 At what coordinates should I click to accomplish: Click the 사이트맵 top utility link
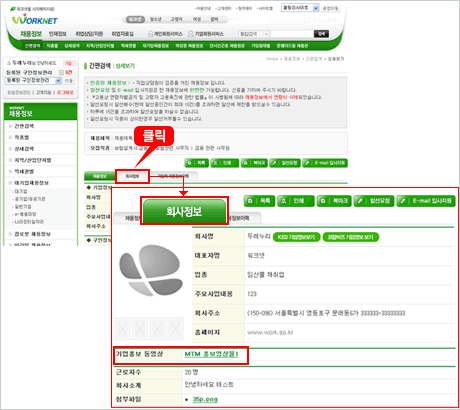[265, 9]
